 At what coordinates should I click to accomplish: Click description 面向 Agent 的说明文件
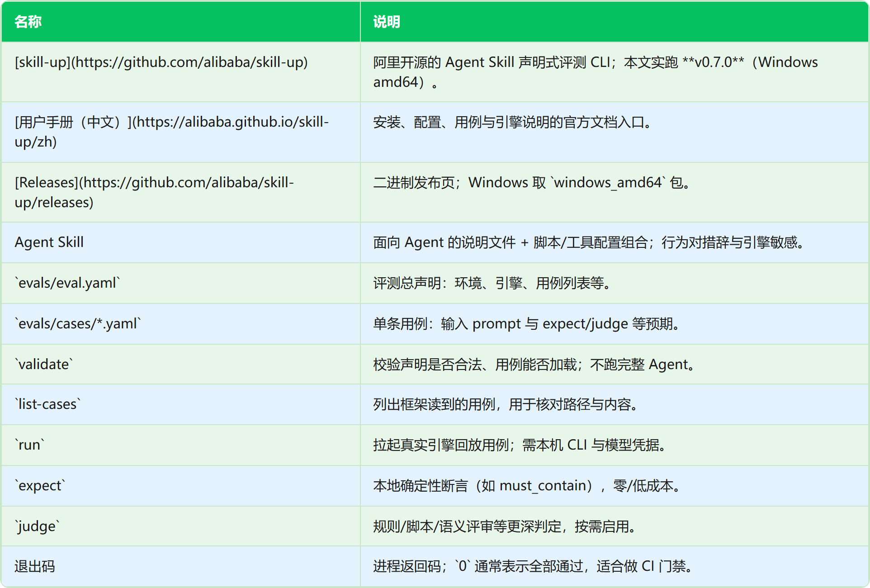pos(614,242)
